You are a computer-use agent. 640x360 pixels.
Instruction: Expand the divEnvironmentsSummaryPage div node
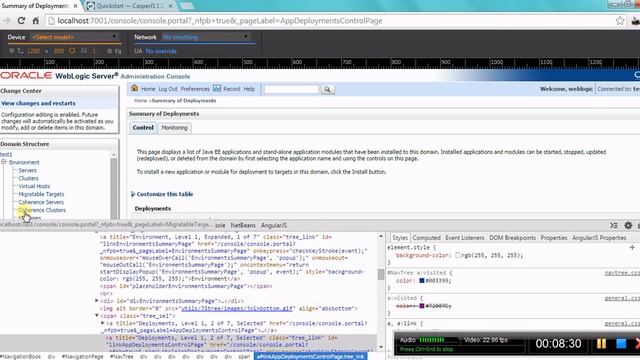[x=97, y=300]
